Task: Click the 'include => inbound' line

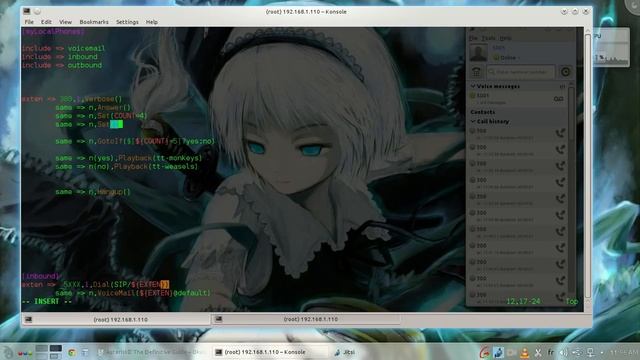Action: pyautogui.click(x=60, y=57)
